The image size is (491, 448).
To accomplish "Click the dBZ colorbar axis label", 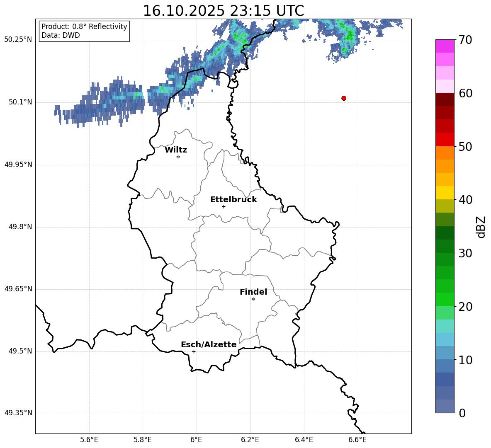I will tap(481, 227).
